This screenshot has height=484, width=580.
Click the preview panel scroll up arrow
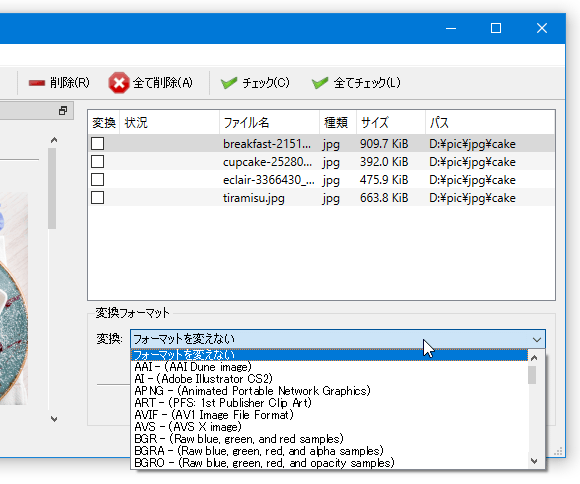click(54, 140)
